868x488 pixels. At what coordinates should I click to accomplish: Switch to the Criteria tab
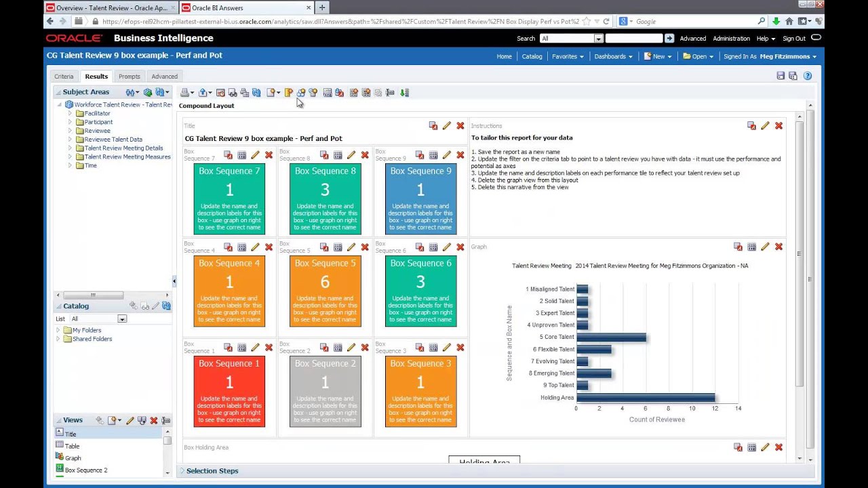point(64,77)
